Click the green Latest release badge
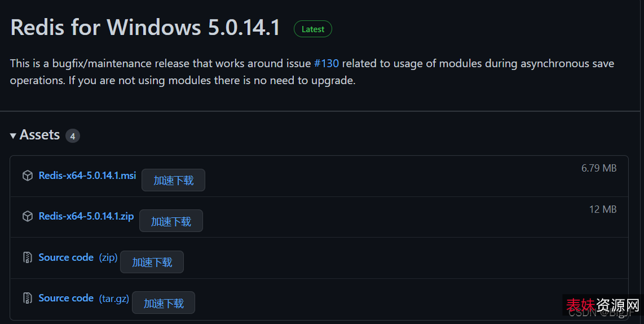Image resolution: width=644 pixels, height=324 pixels. 313,29
